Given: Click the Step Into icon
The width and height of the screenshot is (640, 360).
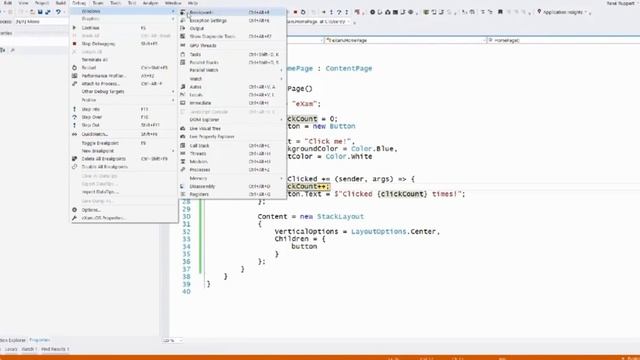Looking at the screenshot, I should 74,109.
